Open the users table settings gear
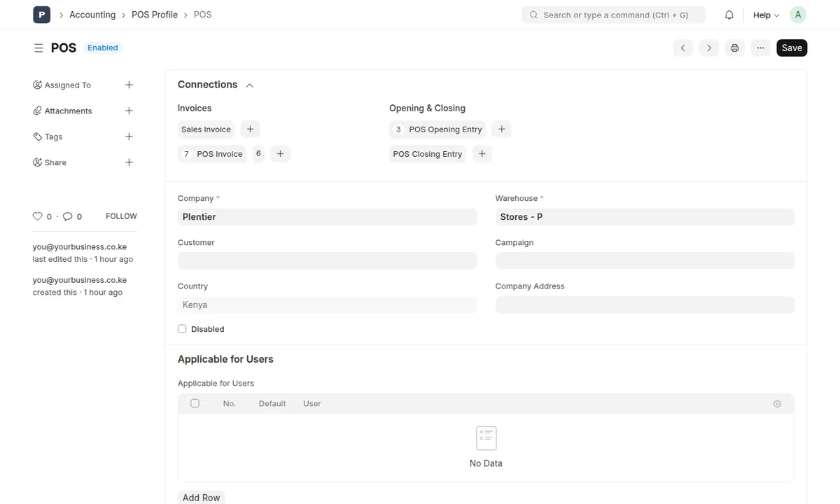This screenshot has width=840, height=504. coord(777,404)
